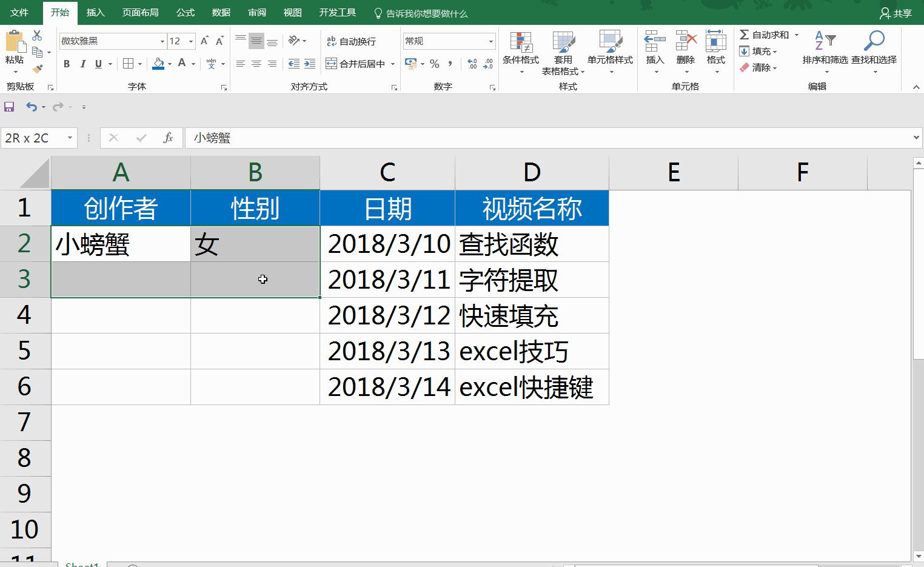Image resolution: width=924 pixels, height=567 pixels.
Task: Expand the border style dropdown arrow
Action: coord(139,63)
